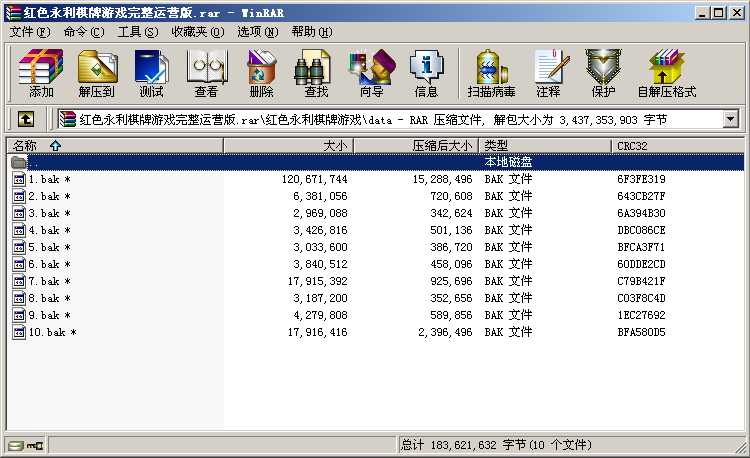This screenshot has width=750, height=458.
Task: Select file 2.bak
Action: pos(49,196)
